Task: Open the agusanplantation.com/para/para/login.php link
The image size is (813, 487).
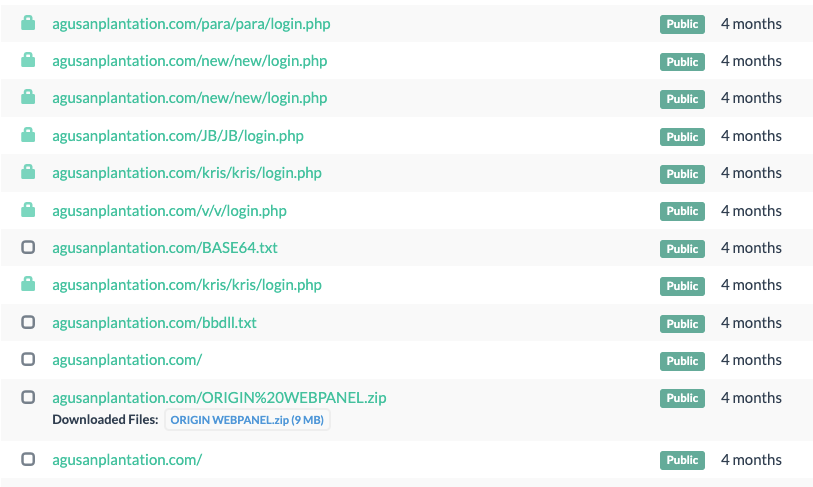Action: point(191,24)
